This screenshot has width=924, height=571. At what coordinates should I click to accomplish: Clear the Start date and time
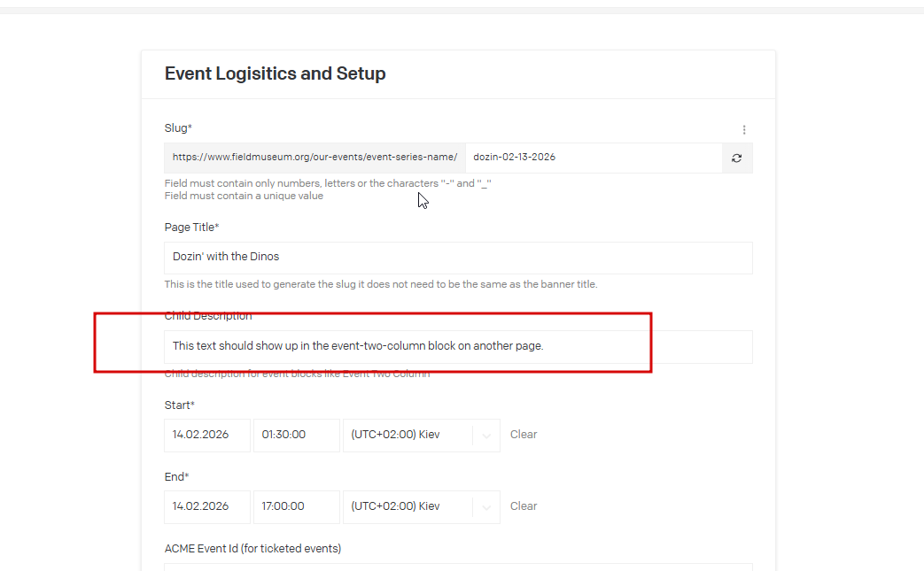pyautogui.click(x=524, y=435)
